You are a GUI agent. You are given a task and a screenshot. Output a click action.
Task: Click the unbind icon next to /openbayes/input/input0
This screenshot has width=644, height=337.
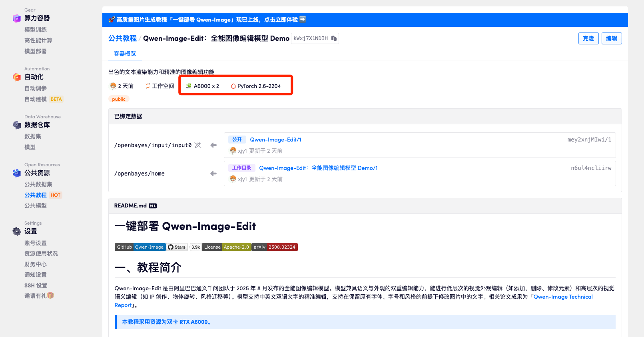pos(198,145)
